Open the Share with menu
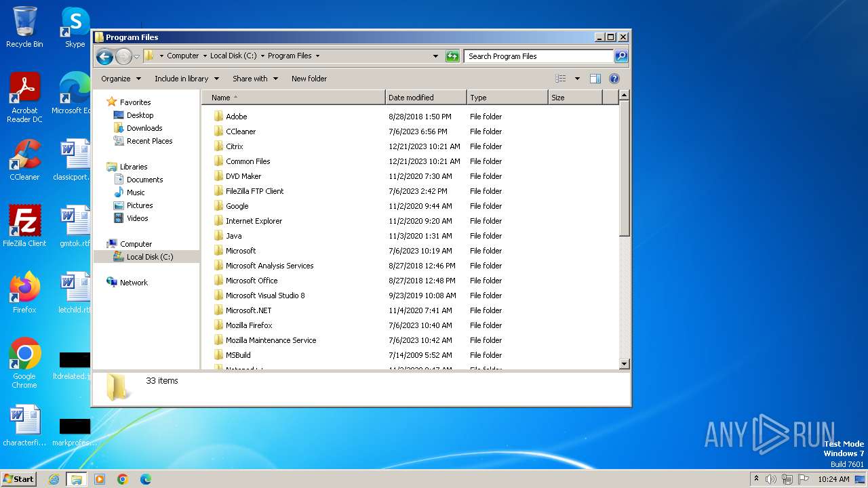 tap(255, 79)
